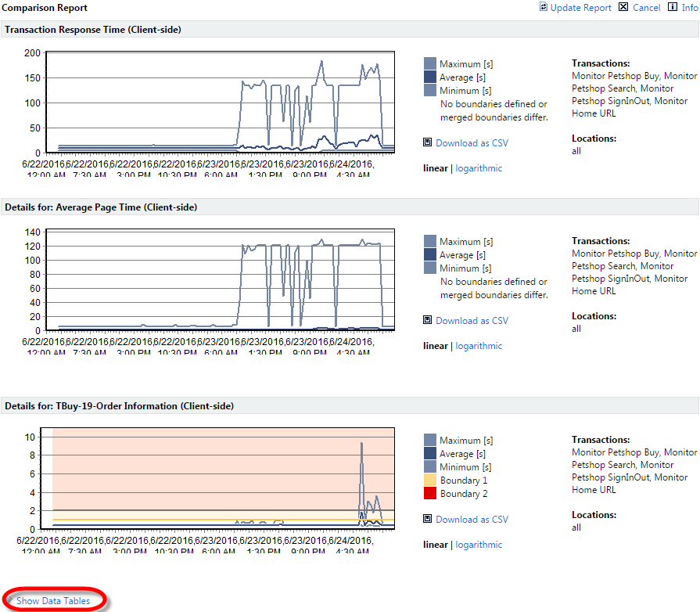700x612 pixels.
Task: Click the Cancel link
Action: pyautogui.click(x=646, y=8)
